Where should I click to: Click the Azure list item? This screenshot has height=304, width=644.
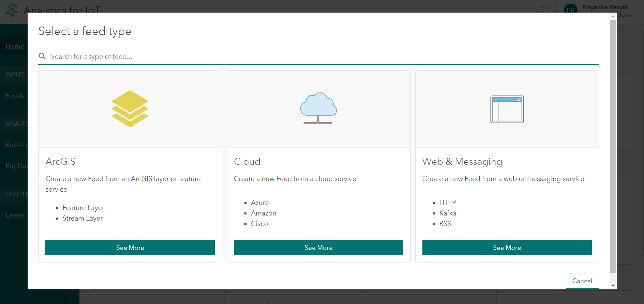(x=260, y=203)
